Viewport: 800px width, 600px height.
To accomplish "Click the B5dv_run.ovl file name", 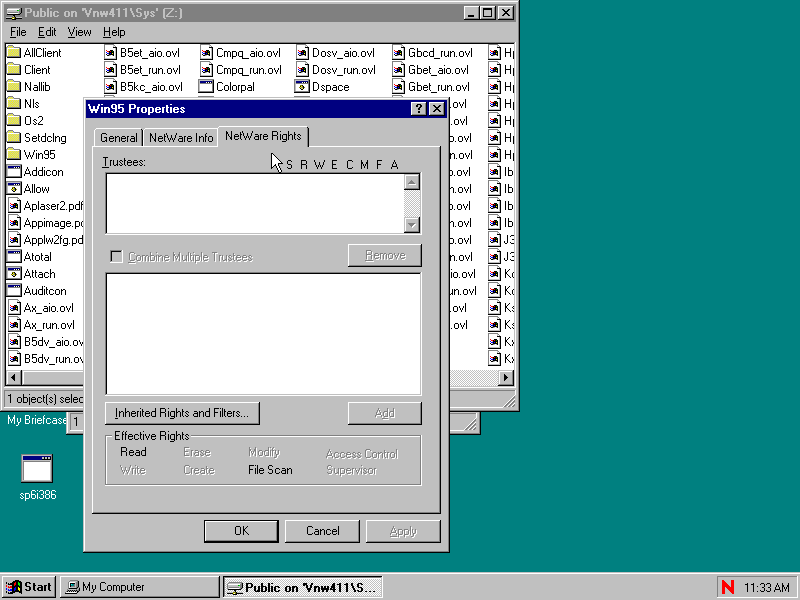I will pyautogui.click(x=53, y=359).
